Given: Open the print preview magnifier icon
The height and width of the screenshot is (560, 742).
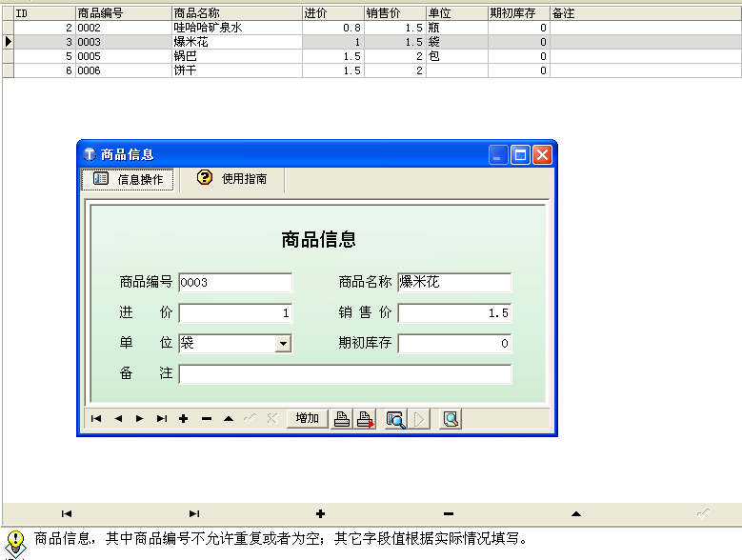Looking at the screenshot, I should point(395,419).
